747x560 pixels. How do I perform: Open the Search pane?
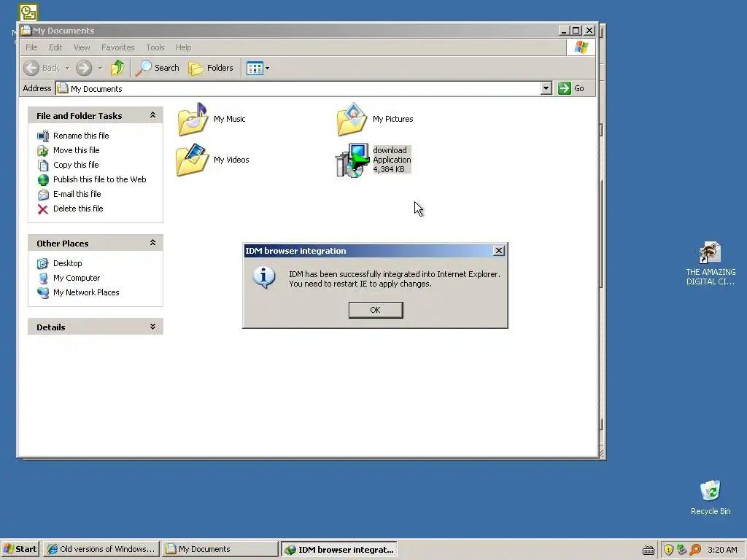[158, 68]
